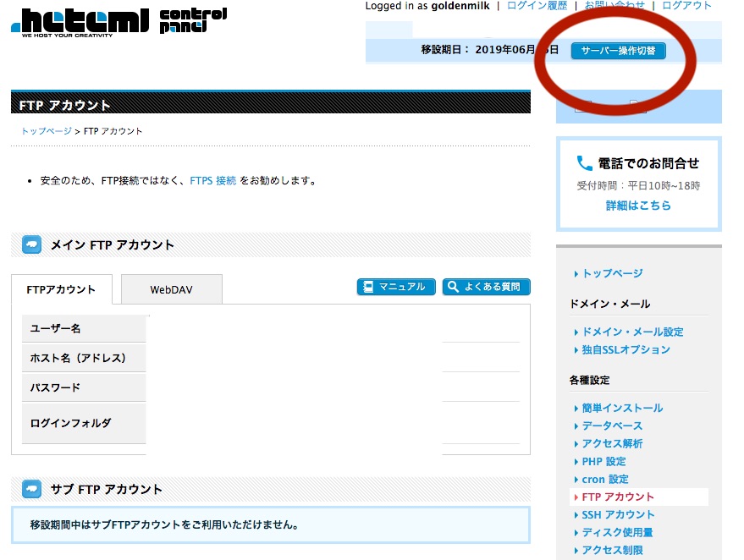Screen dimensions: 744x560
Task: Click the 各種設定 sidebar heading
Action: [x=590, y=381]
